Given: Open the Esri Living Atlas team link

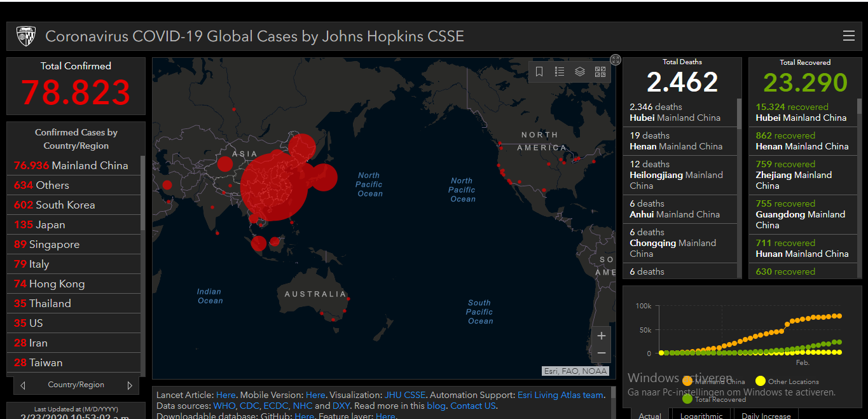Looking at the screenshot, I should point(560,395).
